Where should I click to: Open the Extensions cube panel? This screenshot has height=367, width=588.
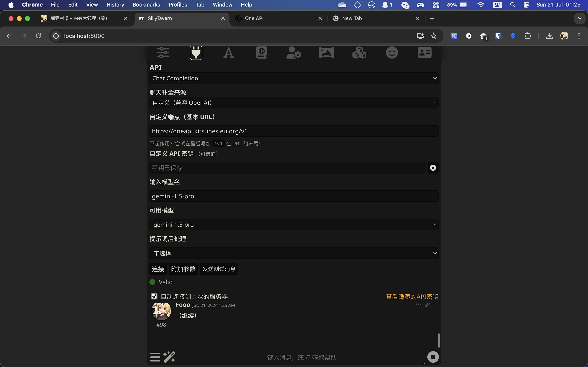pyautogui.click(x=359, y=52)
